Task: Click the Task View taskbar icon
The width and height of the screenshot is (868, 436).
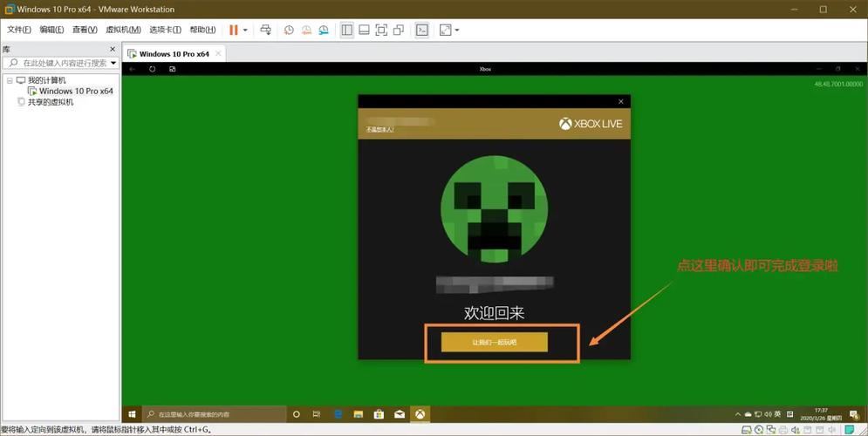Action: 317,414
